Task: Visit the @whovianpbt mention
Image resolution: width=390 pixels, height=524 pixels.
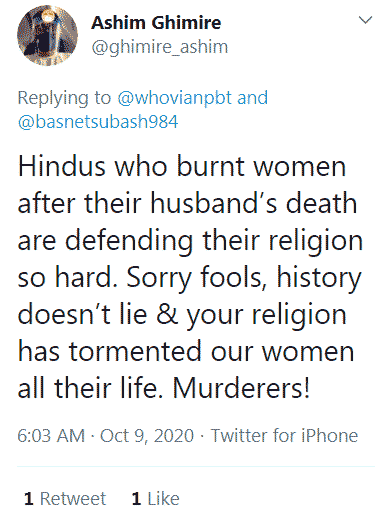Action: [174, 98]
